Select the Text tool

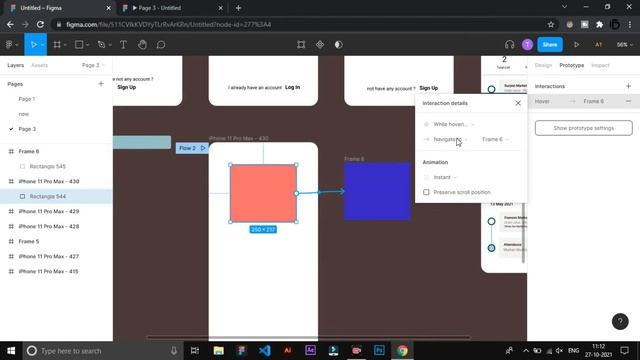pos(123,44)
